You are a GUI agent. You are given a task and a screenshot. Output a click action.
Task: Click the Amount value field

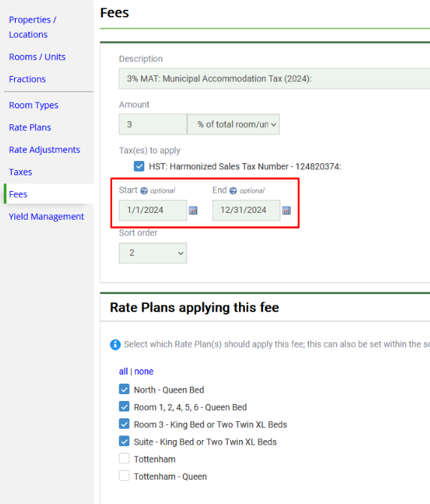(x=153, y=124)
